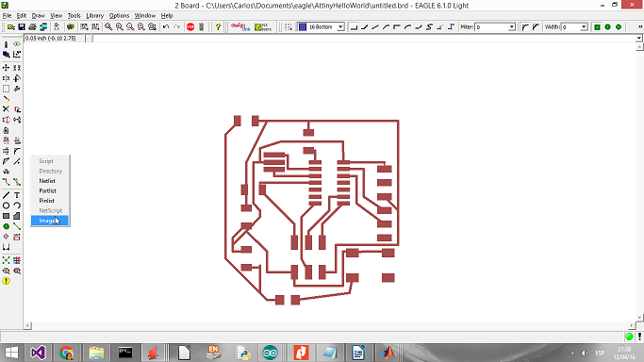This screenshot has height=362, width=644.
Task: Select the Text (T) tool
Action: 17,195
